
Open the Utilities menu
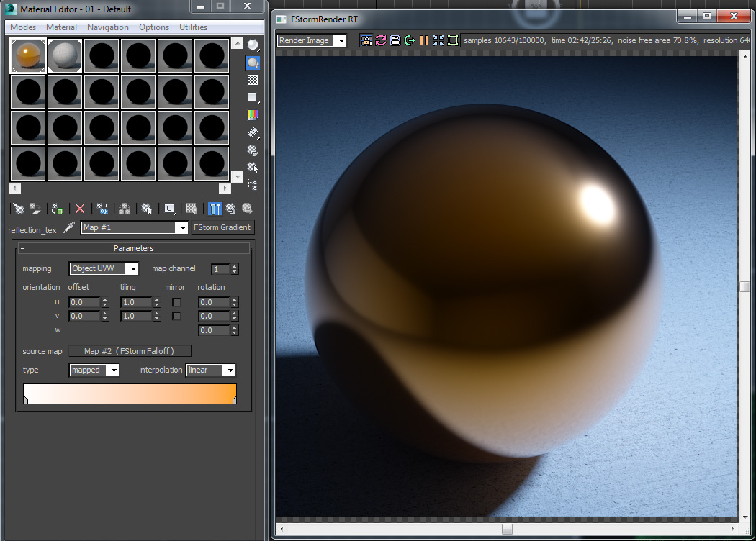[x=194, y=27]
